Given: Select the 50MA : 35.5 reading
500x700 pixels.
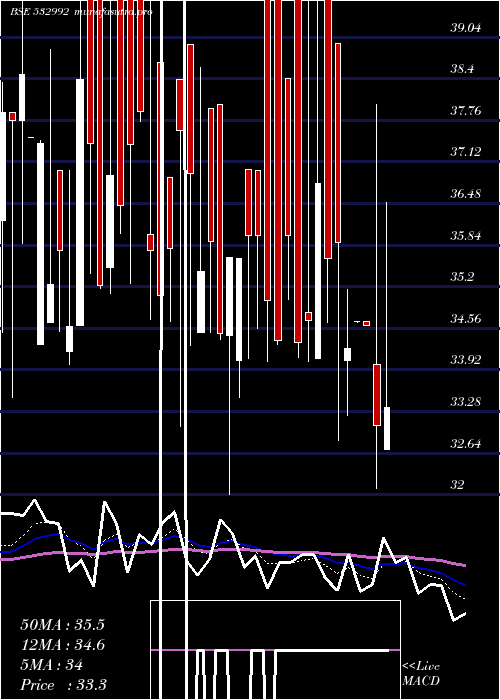Looking at the screenshot, I should pyautogui.click(x=62, y=624).
